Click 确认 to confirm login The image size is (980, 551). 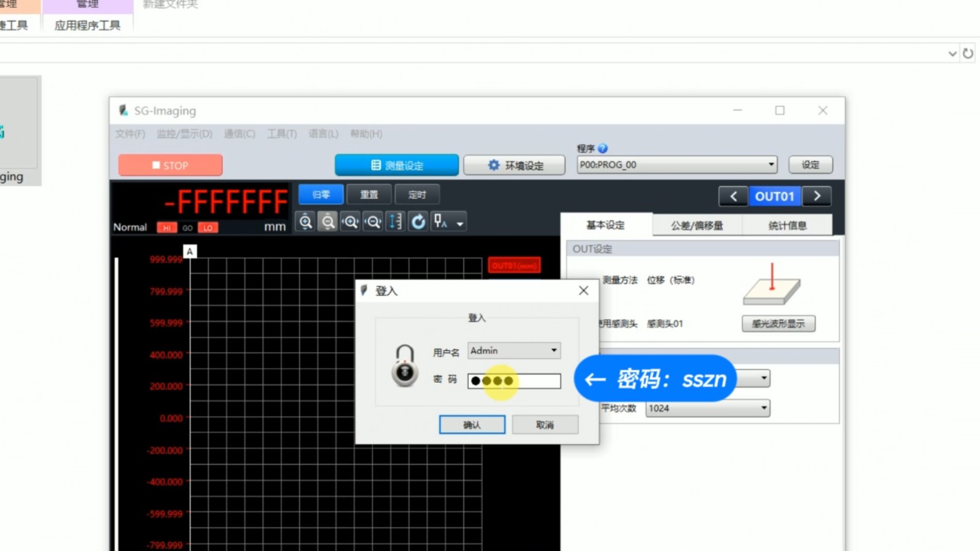(472, 425)
